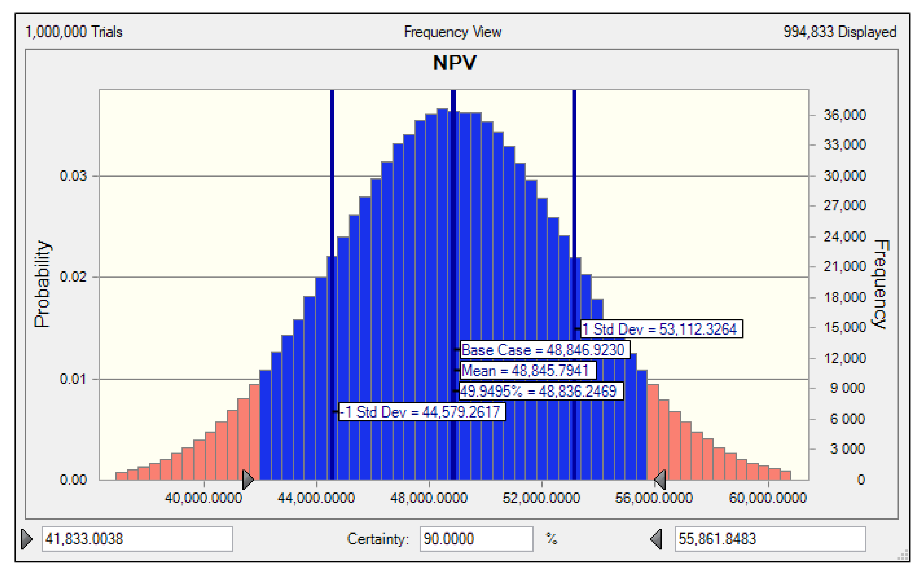Click the NPV chart title
The image size is (924, 573).
pyautogui.click(x=454, y=63)
